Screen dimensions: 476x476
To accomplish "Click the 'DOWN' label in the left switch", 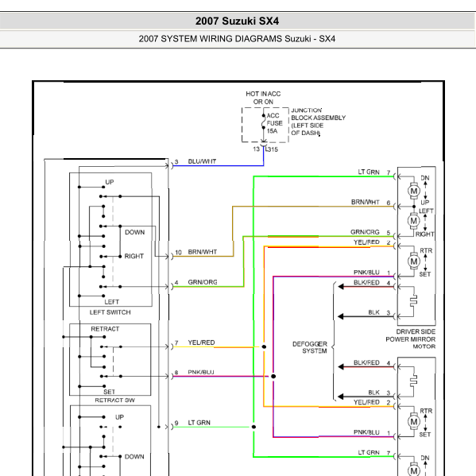I will pyautogui.click(x=135, y=232).
